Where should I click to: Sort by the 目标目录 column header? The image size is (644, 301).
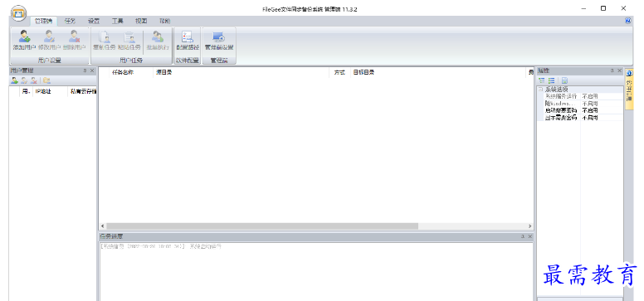pos(438,72)
